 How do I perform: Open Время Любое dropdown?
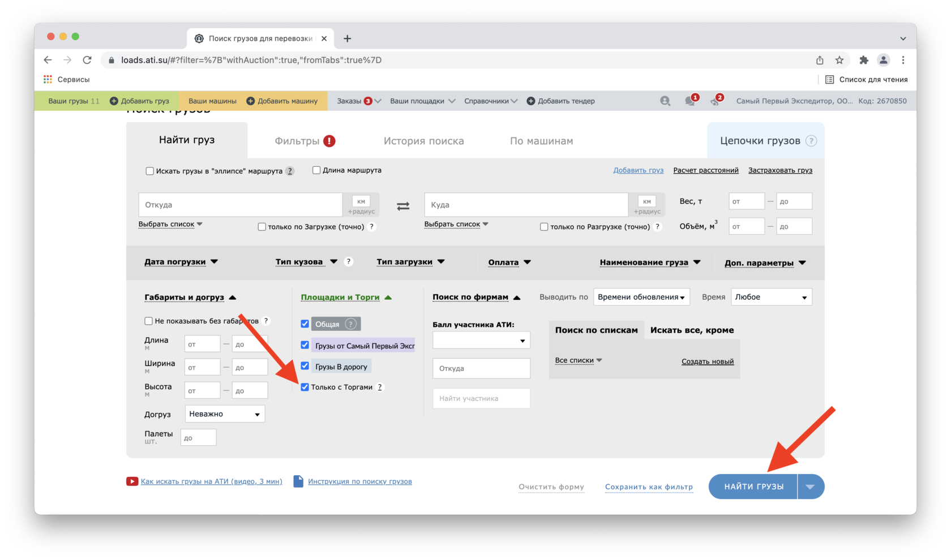771,297
